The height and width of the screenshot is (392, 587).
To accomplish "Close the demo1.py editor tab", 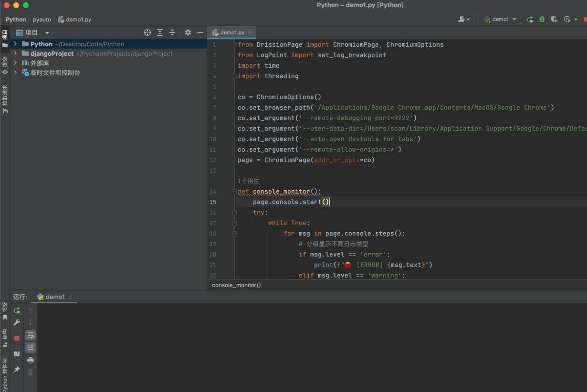I will coord(250,32).
